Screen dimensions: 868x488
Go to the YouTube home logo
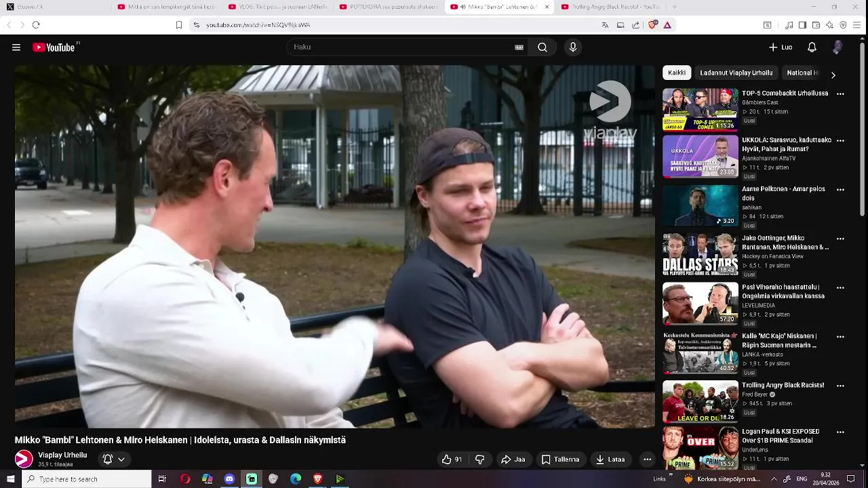pos(54,47)
